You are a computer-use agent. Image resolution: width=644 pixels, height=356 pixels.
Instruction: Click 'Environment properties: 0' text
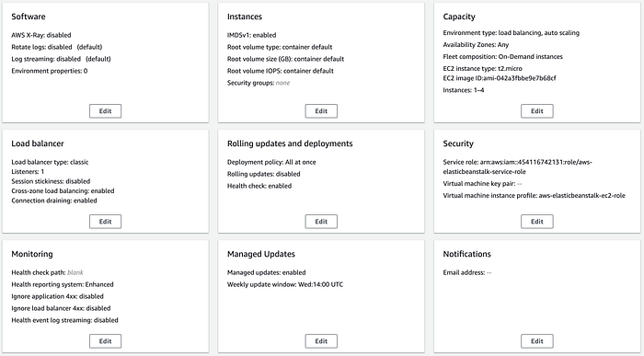coord(50,71)
